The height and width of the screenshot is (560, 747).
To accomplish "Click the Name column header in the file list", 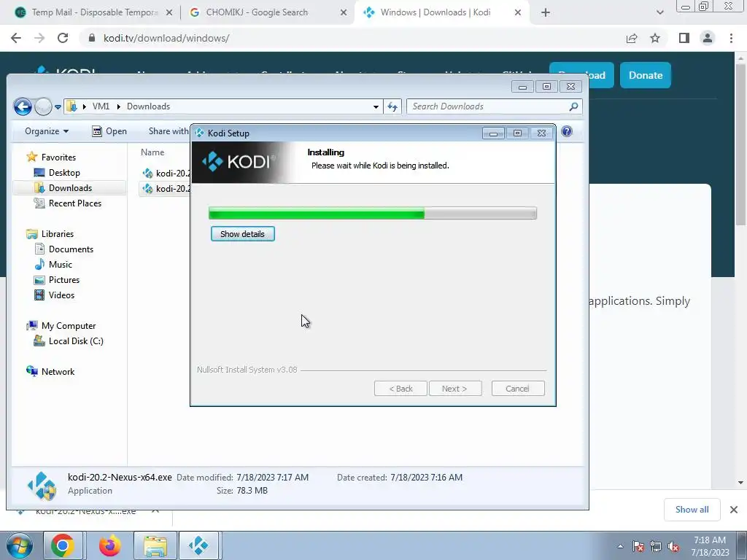I will (152, 152).
